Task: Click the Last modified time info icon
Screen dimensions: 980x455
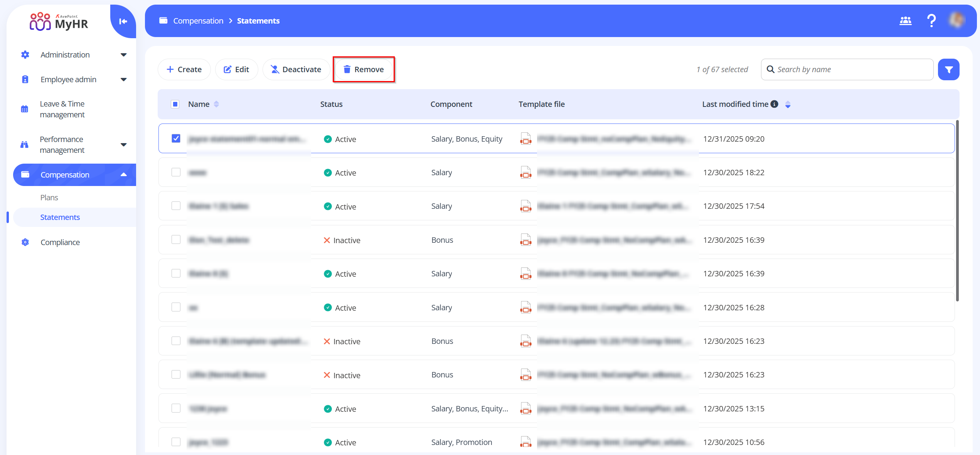Action: [x=774, y=104]
